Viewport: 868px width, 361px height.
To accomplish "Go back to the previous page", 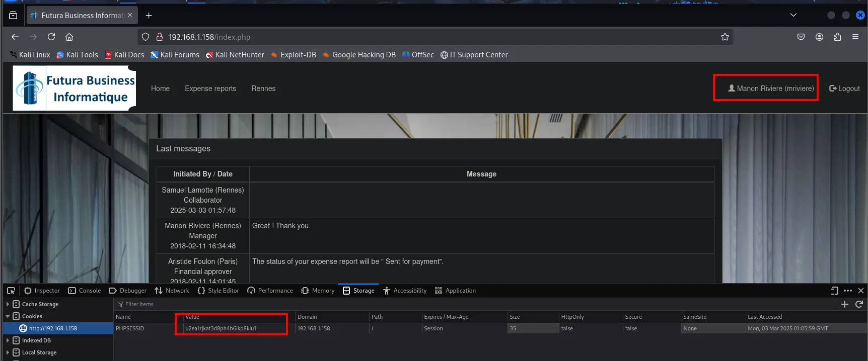I will (15, 37).
